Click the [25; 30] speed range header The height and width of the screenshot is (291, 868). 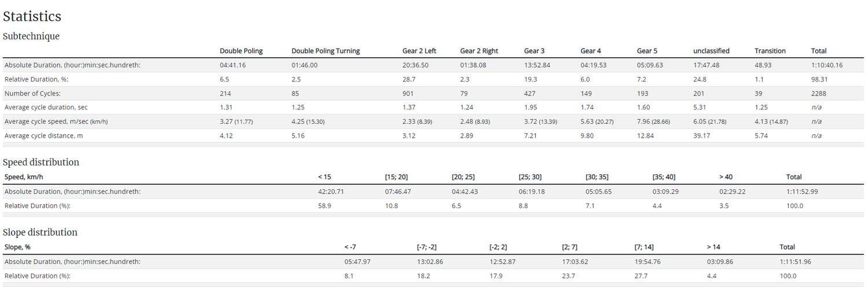[530, 177]
